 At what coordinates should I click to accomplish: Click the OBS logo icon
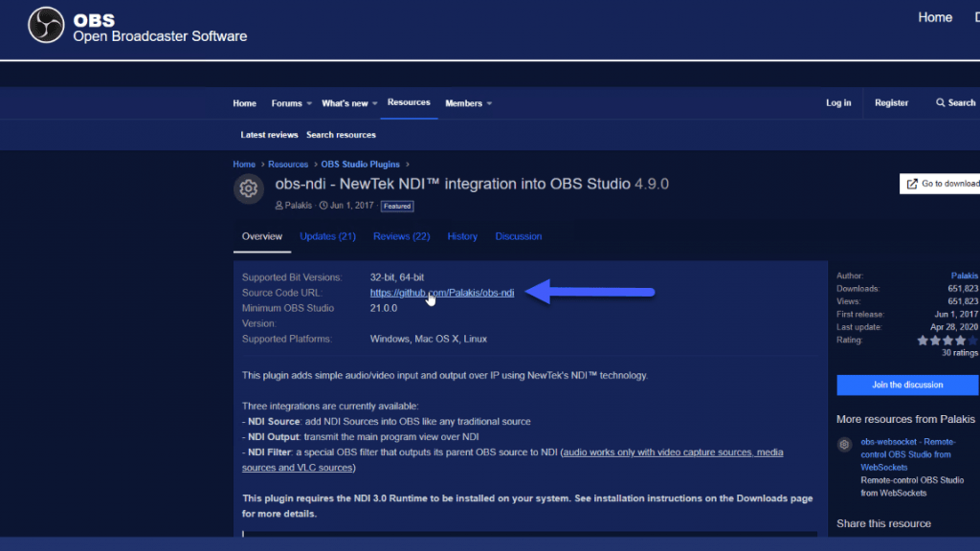(x=46, y=25)
